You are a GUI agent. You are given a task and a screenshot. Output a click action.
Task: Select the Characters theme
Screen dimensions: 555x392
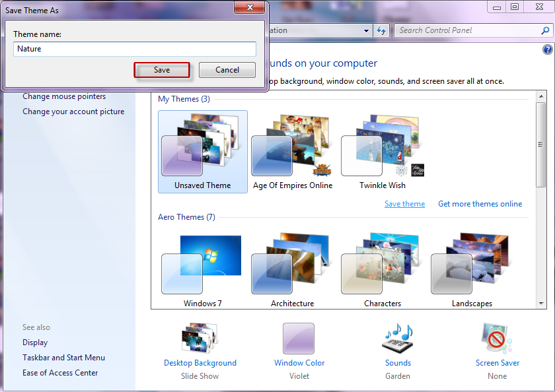(383, 271)
